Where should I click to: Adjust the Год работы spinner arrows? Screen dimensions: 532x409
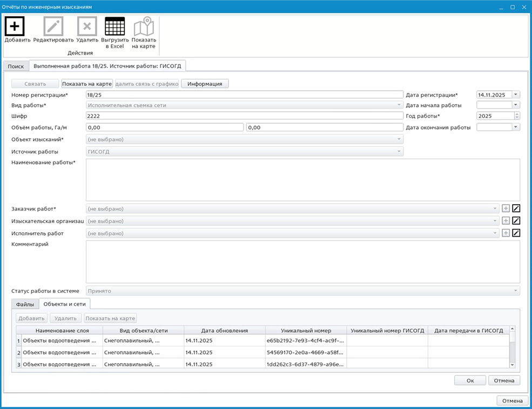[x=517, y=116]
